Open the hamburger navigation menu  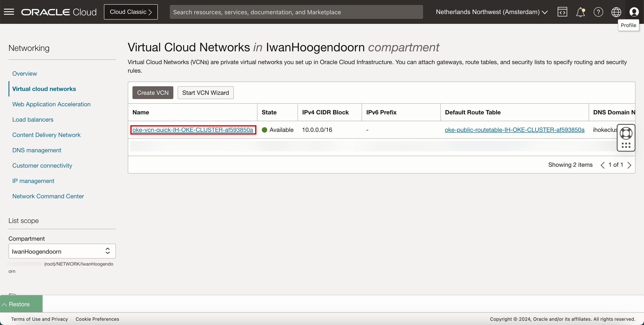click(x=9, y=12)
